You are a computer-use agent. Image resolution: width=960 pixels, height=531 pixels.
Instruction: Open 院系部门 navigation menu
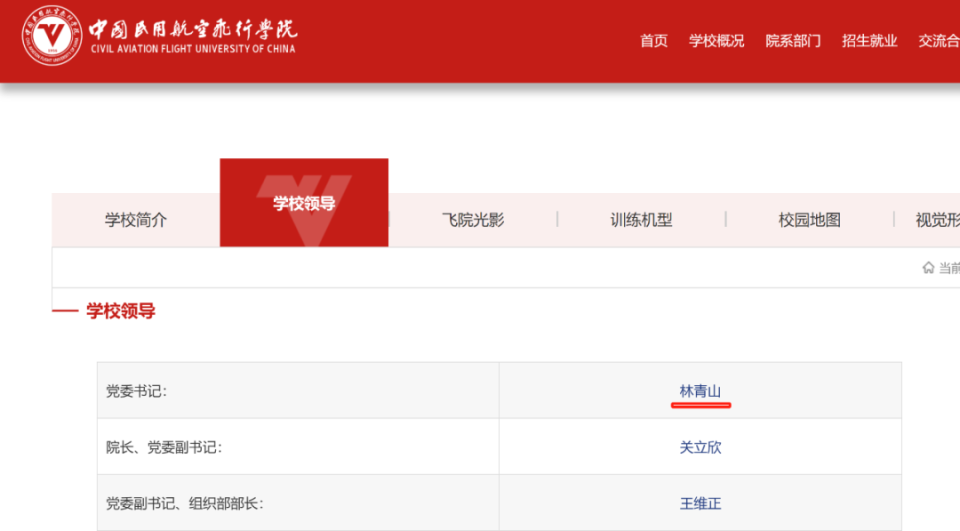tap(793, 41)
